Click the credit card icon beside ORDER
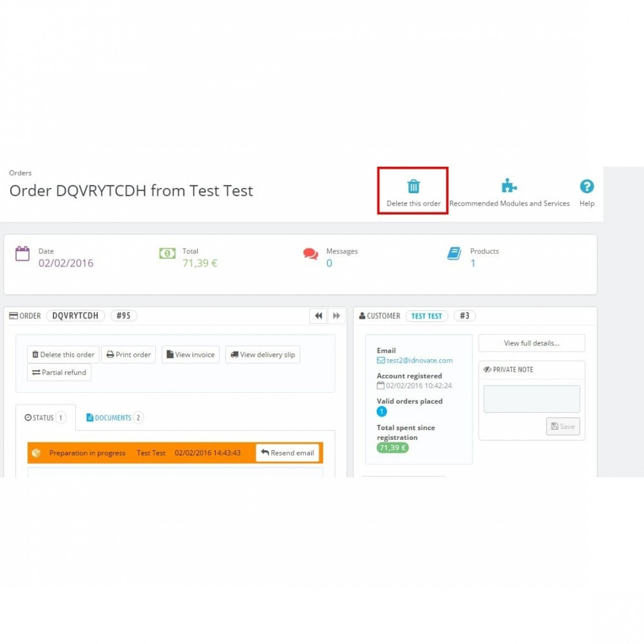 tap(13, 316)
